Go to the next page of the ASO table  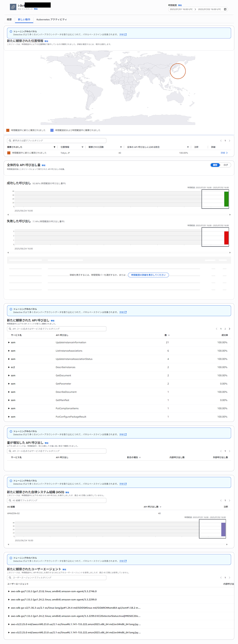(x=230, y=500)
